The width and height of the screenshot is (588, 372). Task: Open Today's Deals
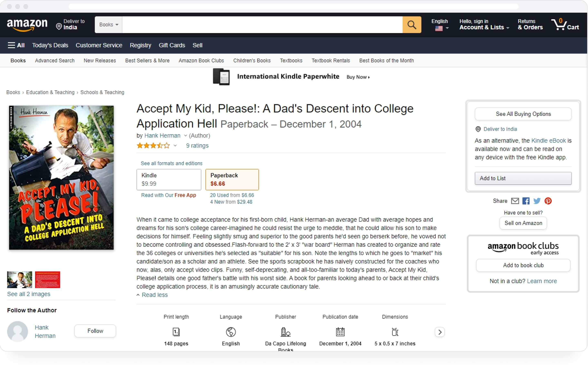50,45
